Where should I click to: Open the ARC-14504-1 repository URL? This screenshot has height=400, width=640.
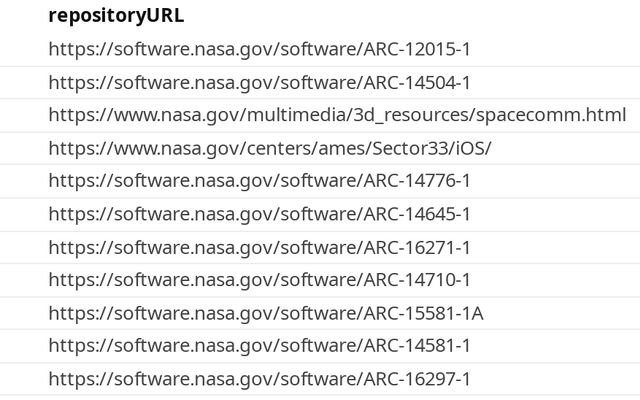click(x=259, y=82)
